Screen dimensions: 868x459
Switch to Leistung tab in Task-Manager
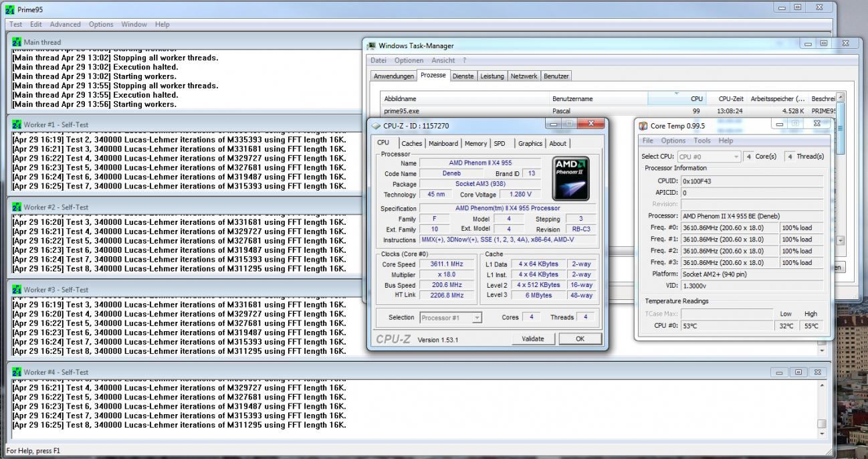point(492,76)
